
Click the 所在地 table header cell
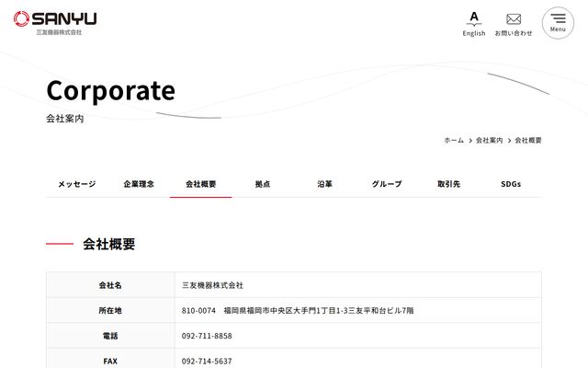pos(110,310)
